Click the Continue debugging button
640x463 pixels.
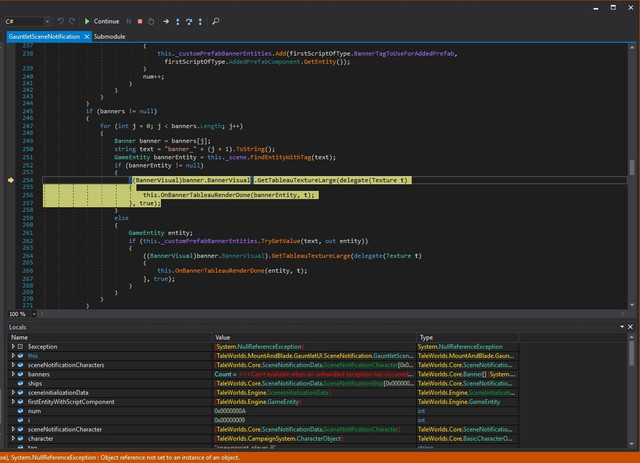(x=102, y=21)
